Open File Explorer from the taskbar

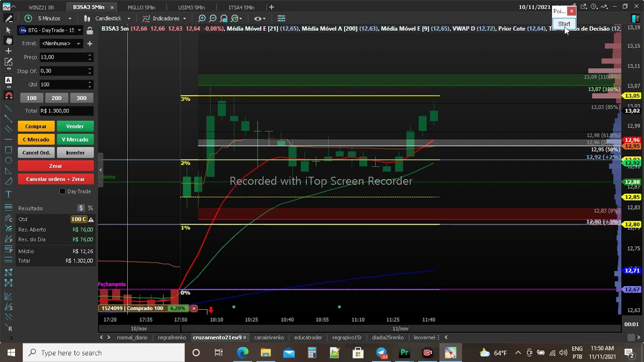pyautogui.click(x=266, y=353)
